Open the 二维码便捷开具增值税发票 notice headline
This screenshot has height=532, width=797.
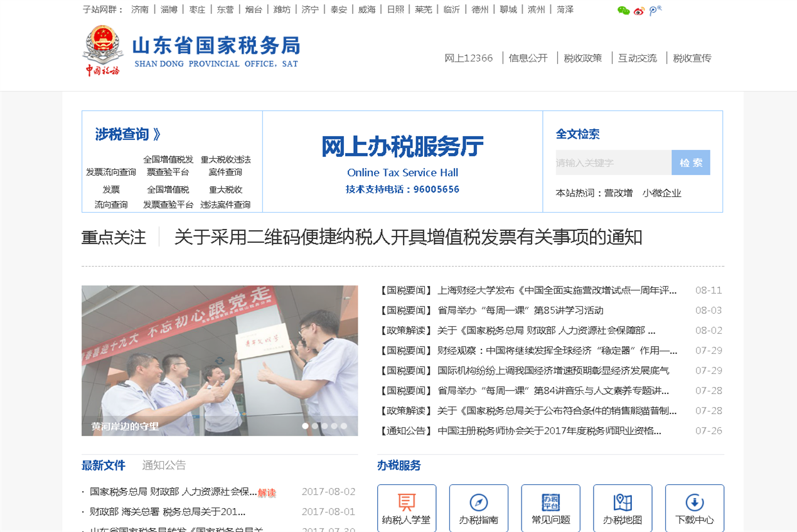[408, 237]
